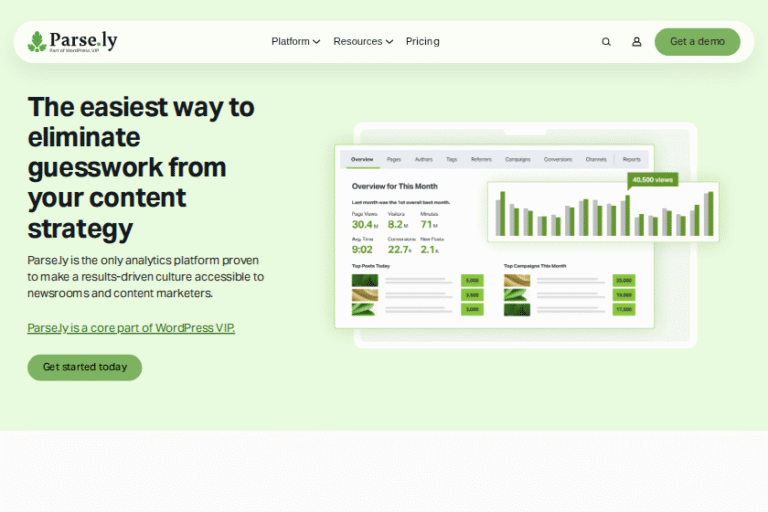This screenshot has height=512, width=768.
Task: Switch to the Pages tab
Action: pyautogui.click(x=394, y=159)
